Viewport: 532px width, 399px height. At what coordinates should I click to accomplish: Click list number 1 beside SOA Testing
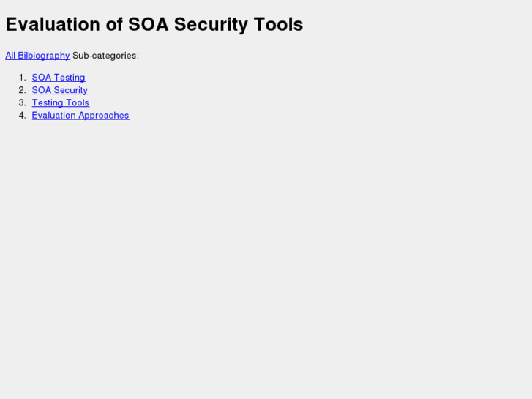point(23,78)
